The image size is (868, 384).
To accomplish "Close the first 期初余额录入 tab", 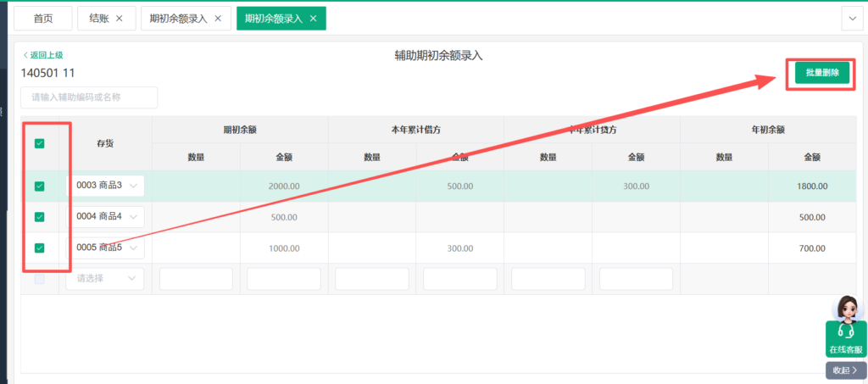I will (218, 19).
